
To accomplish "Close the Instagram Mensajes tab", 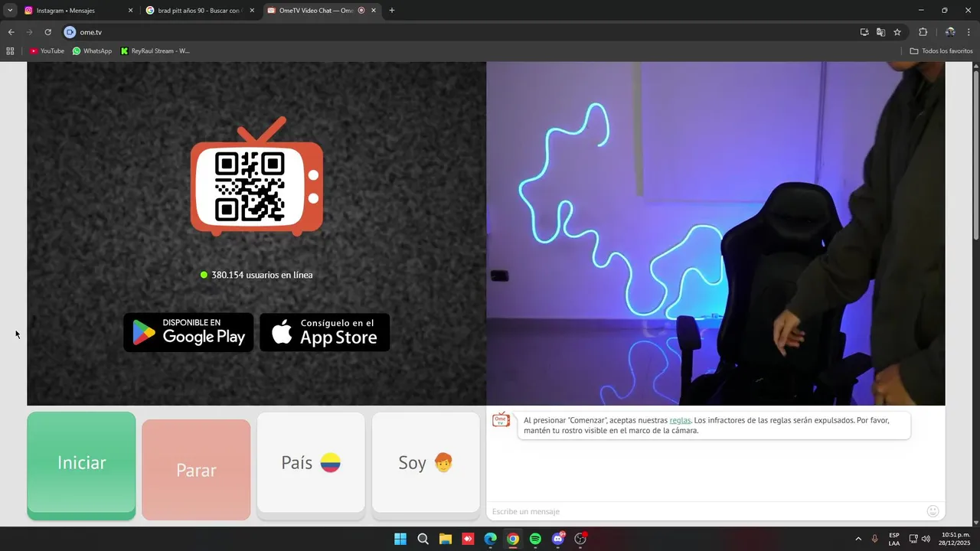I will [130, 11].
